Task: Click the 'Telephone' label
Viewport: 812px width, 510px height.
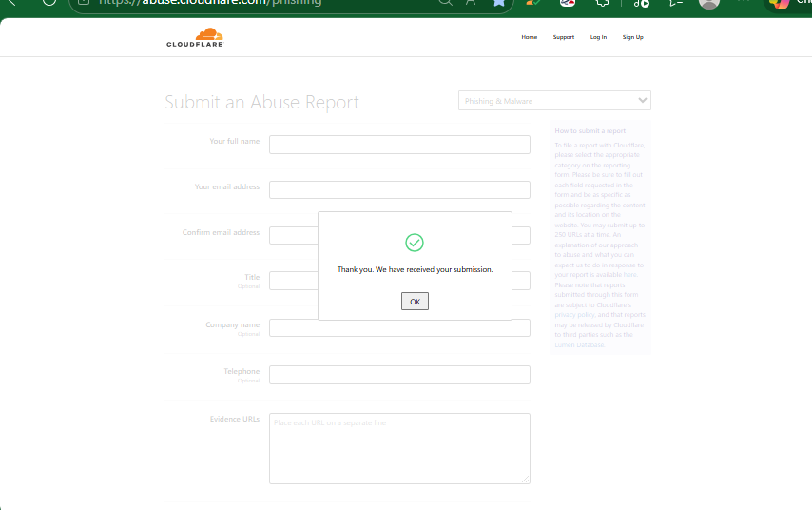Action: coord(242,371)
